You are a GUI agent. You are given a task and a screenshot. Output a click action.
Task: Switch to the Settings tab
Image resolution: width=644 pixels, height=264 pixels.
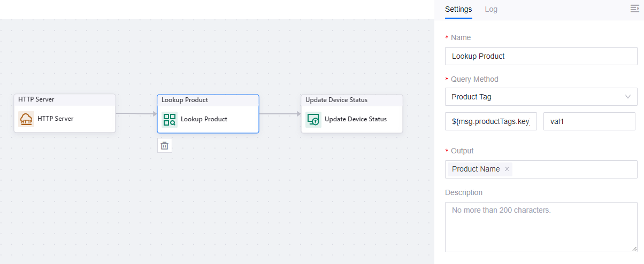pos(458,9)
